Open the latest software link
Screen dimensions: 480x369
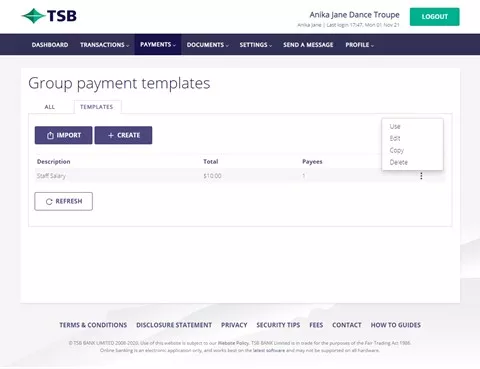coord(269,350)
